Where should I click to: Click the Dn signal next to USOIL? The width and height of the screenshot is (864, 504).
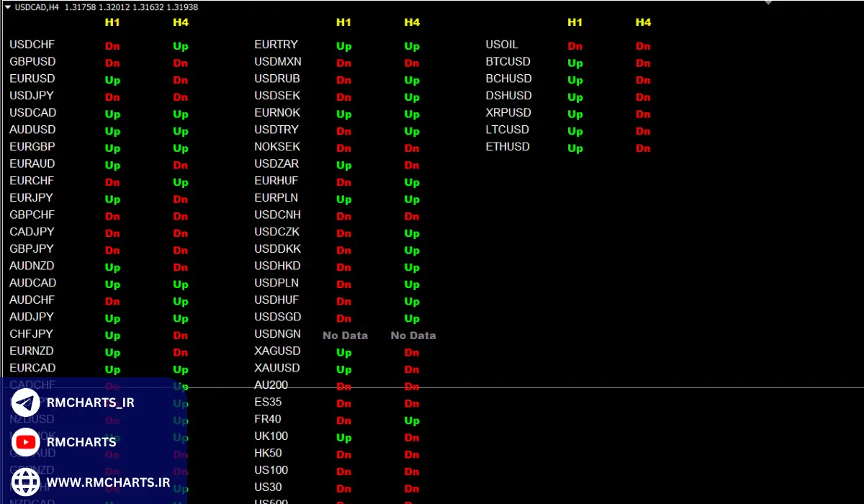(575, 45)
